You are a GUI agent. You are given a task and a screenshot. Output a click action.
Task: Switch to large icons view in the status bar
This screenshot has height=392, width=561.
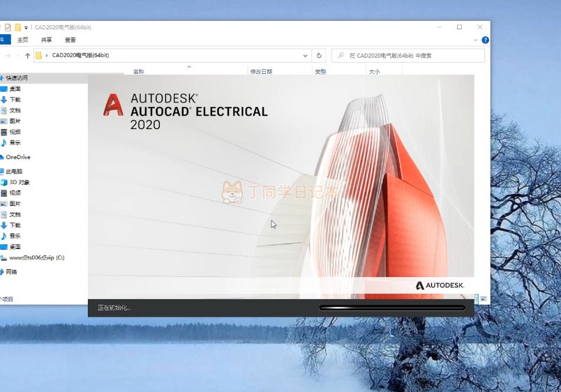click(484, 299)
